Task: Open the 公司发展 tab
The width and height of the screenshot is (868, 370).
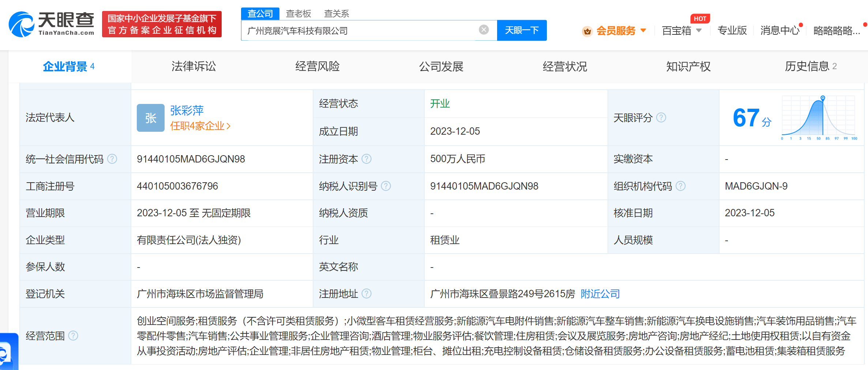Action: 441,66
